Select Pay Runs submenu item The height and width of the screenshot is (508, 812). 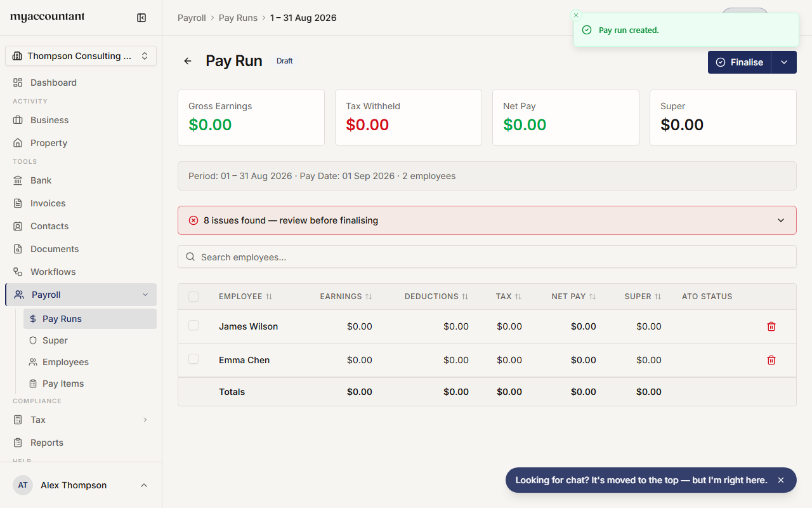[90, 319]
